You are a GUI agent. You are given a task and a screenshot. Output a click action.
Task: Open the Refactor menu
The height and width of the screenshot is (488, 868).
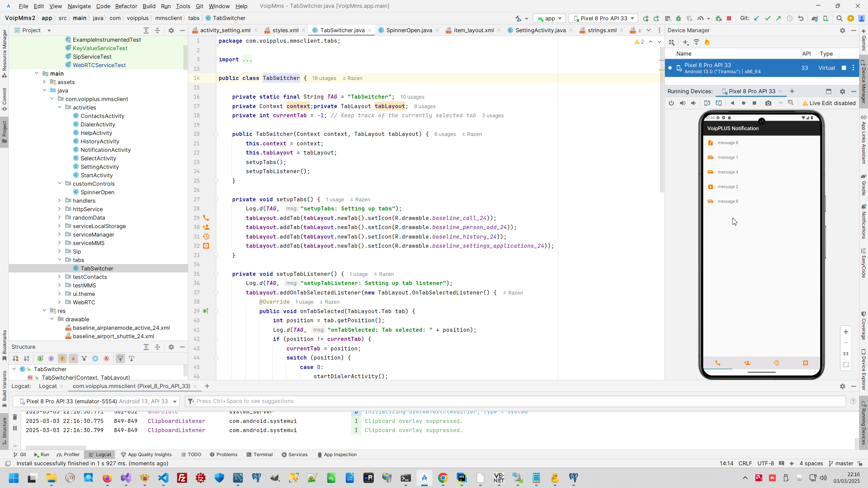(126, 6)
